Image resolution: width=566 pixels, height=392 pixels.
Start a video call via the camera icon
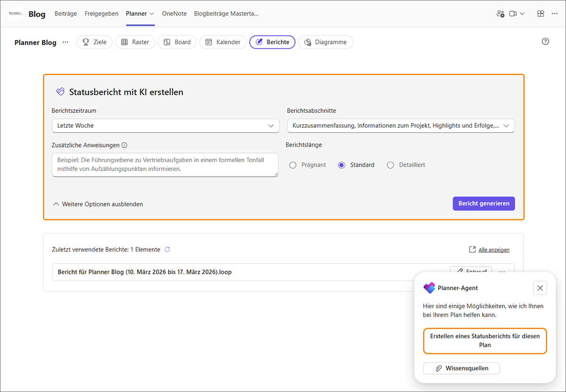pyautogui.click(x=513, y=14)
